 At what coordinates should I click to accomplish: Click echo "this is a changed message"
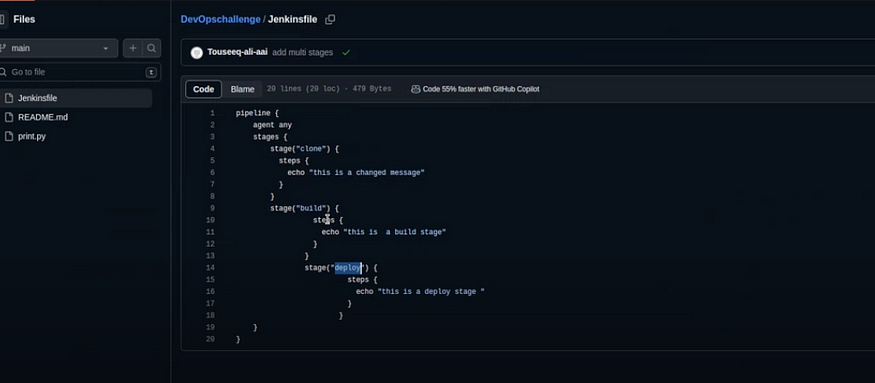[356, 173]
